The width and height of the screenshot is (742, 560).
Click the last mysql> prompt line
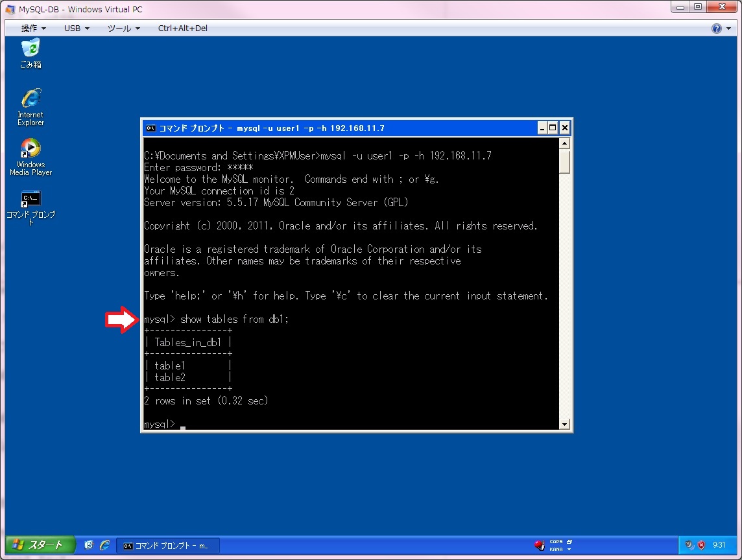coord(165,425)
